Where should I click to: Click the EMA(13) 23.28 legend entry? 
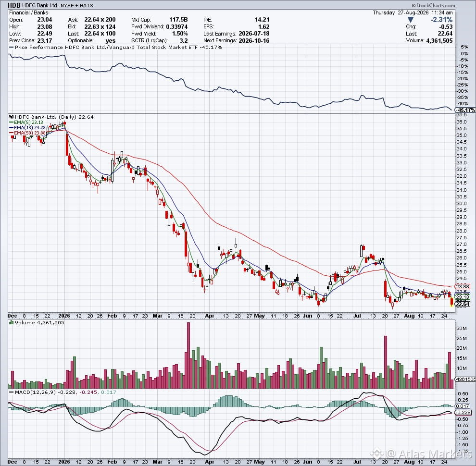[x=27, y=127]
